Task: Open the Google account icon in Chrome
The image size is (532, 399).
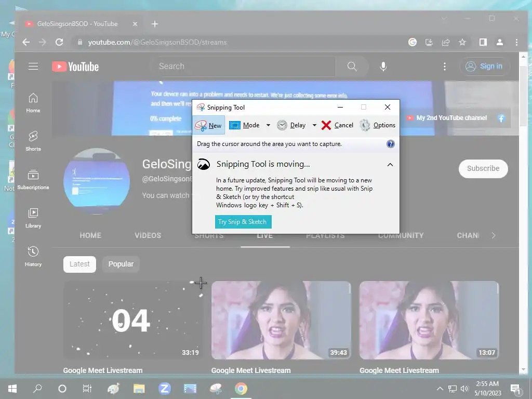Action: tap(413, 42)
